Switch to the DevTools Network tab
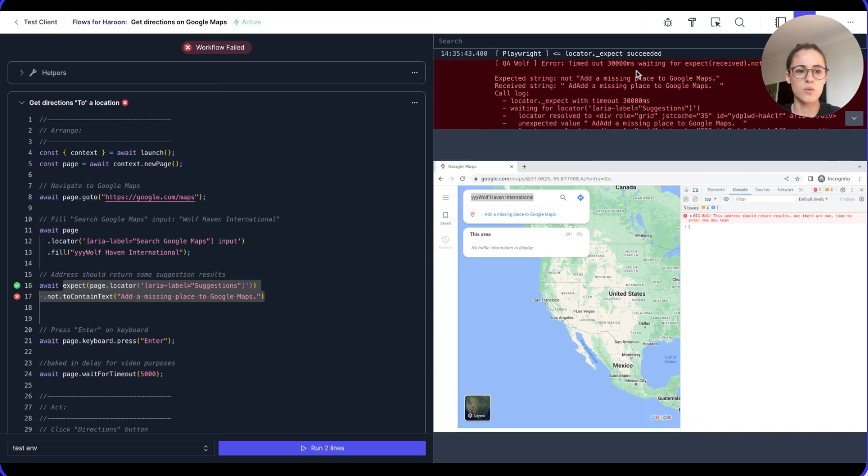Viewport: 868px width, 476px height. point(785,190)
